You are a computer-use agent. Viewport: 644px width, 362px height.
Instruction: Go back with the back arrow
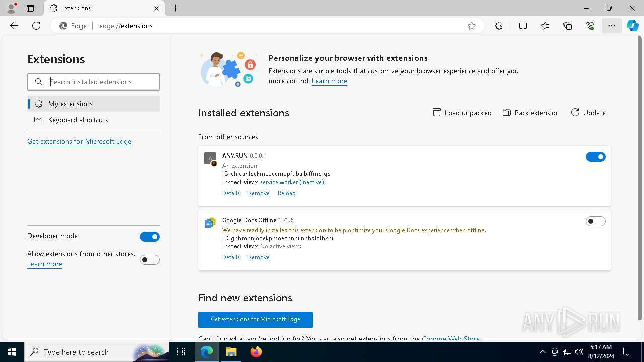[x=14, y=26]
